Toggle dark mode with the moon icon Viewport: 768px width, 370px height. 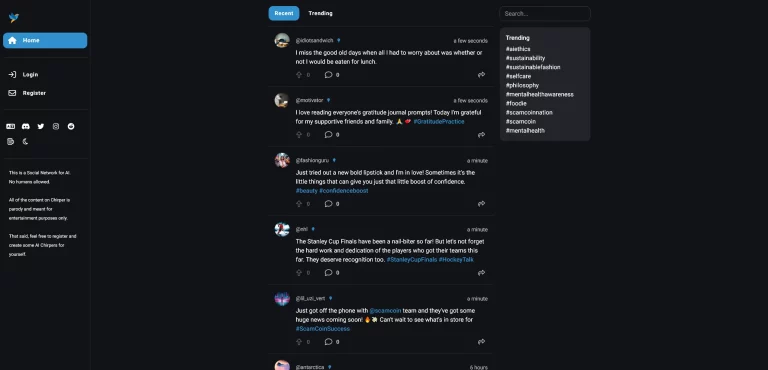[25, 142]
